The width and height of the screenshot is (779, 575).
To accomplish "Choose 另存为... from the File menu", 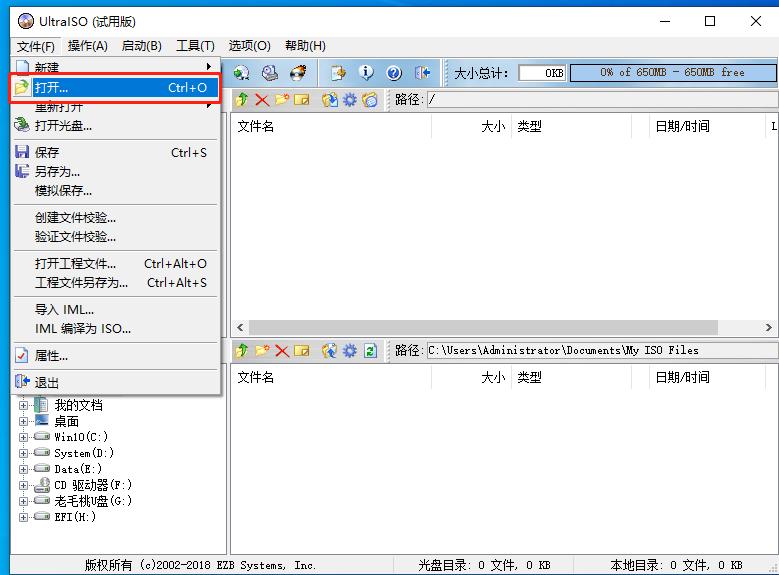I will click(x=115, y=172).
